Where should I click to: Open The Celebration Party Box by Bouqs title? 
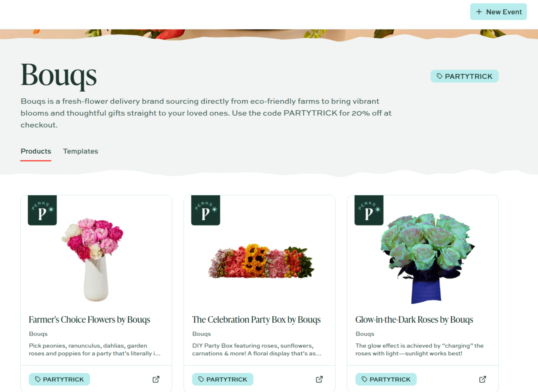(x=256, y=319)
